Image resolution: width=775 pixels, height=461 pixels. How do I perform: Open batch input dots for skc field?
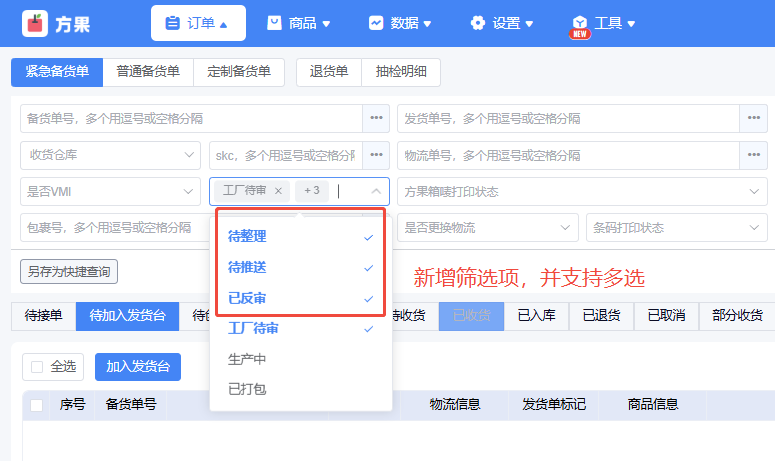pos(376,155)
